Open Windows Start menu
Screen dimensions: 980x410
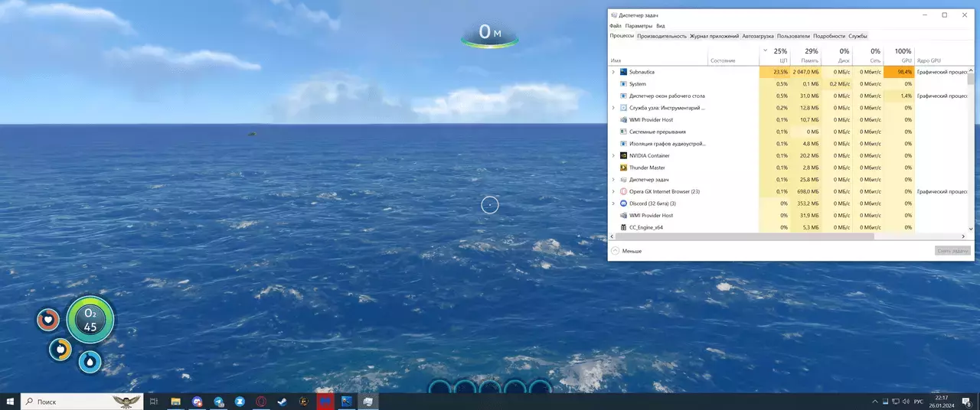click(10, 402)
